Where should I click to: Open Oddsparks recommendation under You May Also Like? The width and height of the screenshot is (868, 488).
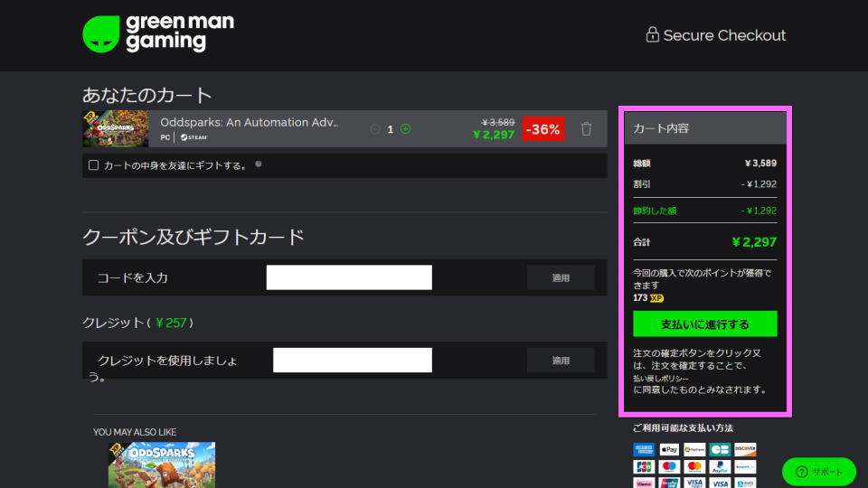coord(162,465)
